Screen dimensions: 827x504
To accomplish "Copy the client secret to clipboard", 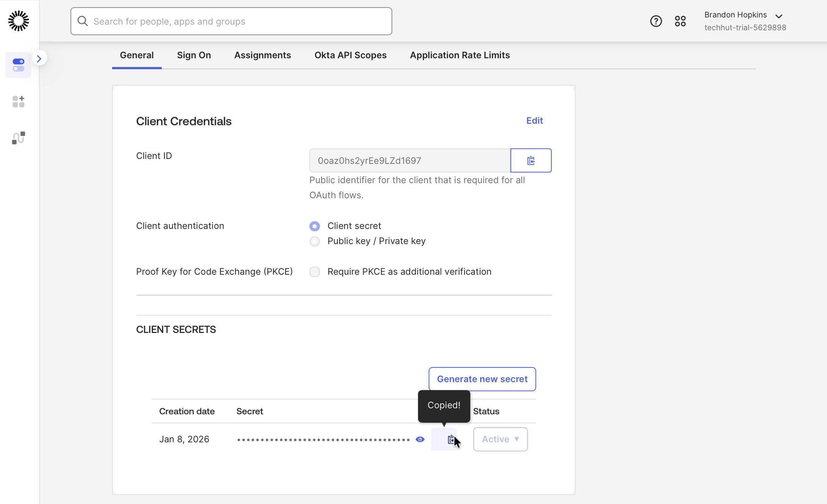I will (x=450, y=439).
